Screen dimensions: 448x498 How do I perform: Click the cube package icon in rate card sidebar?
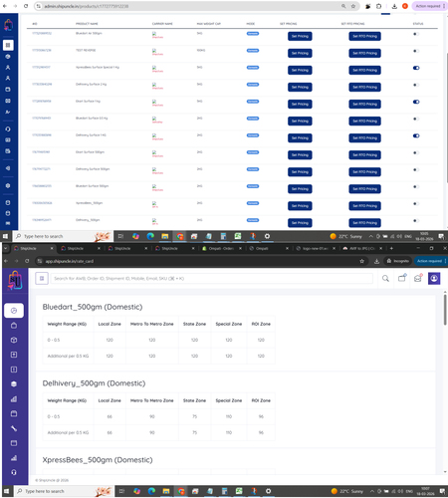[14, 340]
